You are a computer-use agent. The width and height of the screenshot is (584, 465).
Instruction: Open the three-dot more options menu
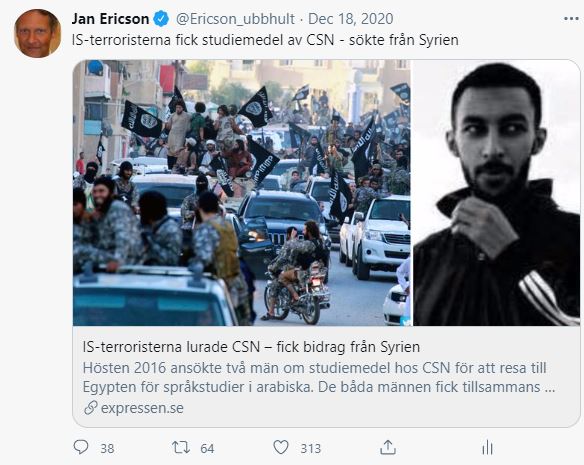coord(571,19)
